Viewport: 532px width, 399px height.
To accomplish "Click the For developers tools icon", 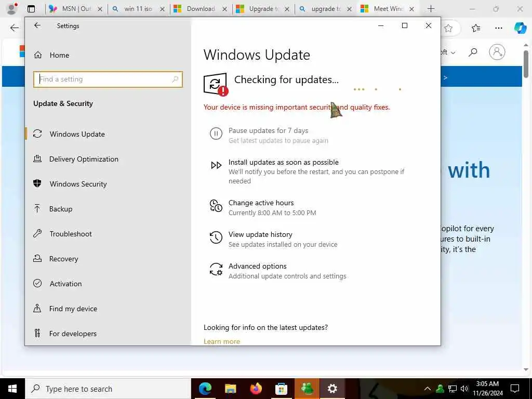I will pyautogui.click(x=37, y=333).
